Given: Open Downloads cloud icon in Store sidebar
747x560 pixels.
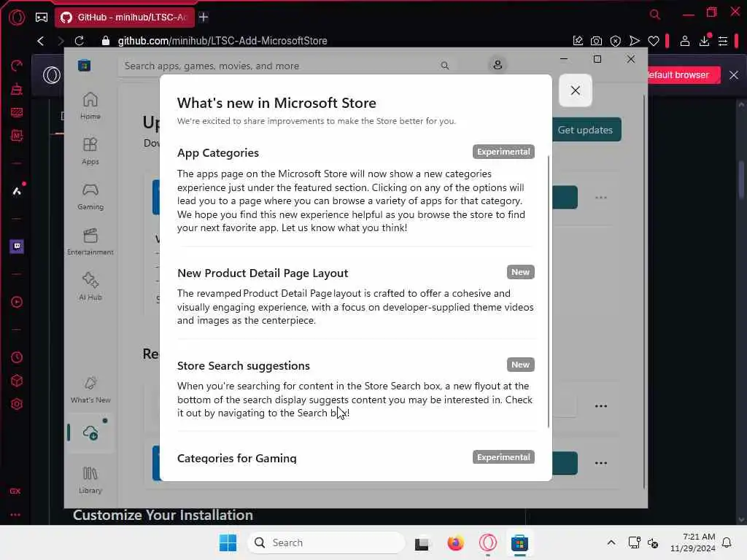Looking at the screenshot, I should click(x=90, y=433).
